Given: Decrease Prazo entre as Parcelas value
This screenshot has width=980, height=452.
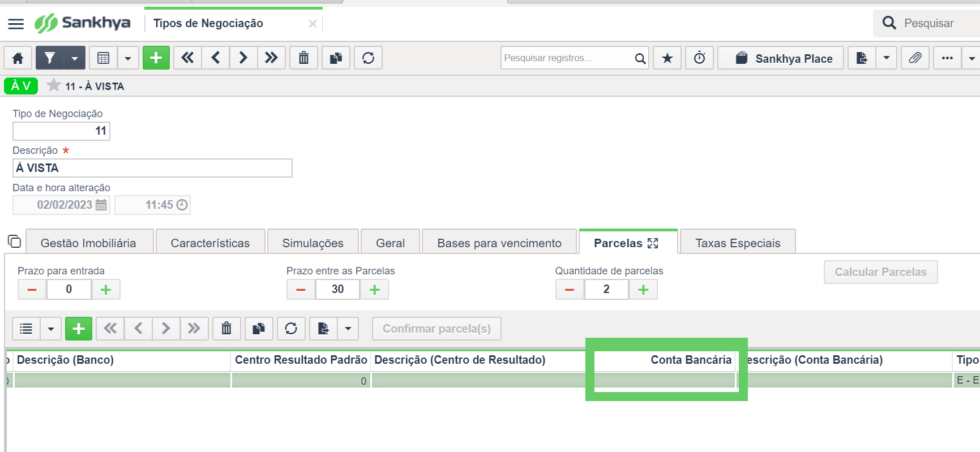Looking at the screenshot, I should pyautogui.click(x=301, y=290).
